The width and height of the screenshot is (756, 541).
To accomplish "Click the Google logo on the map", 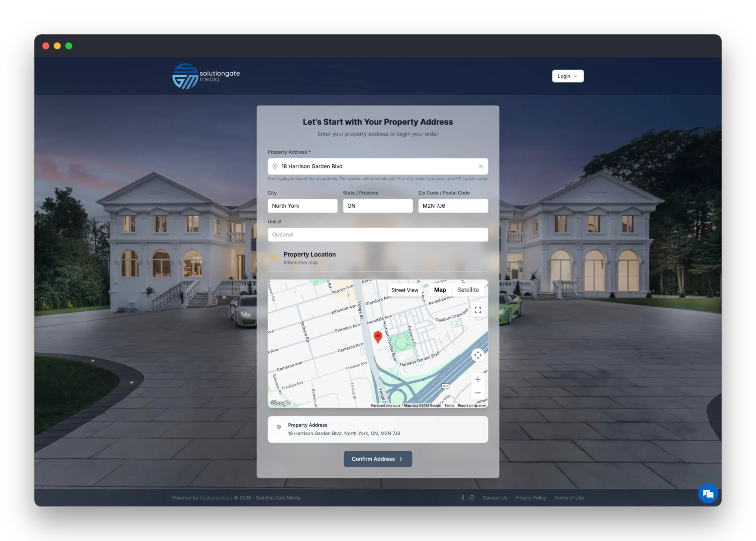I will pos(281,403).
